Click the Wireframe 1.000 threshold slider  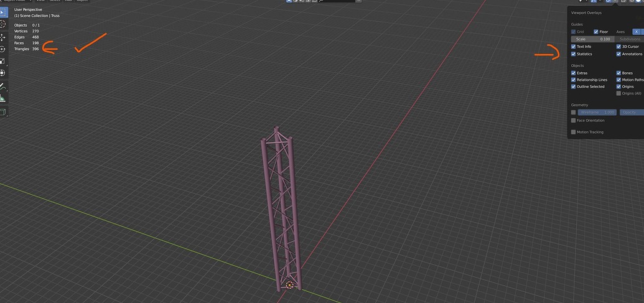(597, 112)
